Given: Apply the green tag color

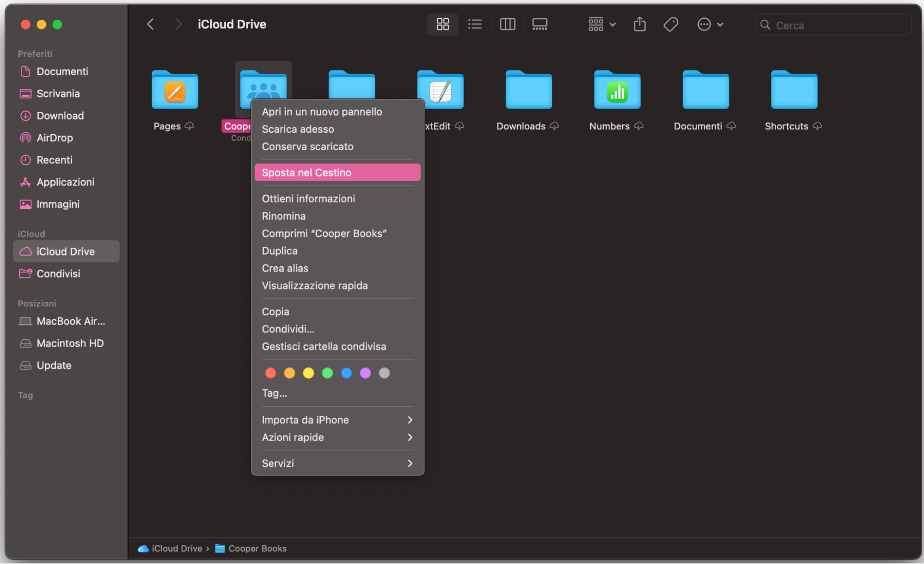Looking at the screenshot, I should pyautogui.click(x=327, y=373).
